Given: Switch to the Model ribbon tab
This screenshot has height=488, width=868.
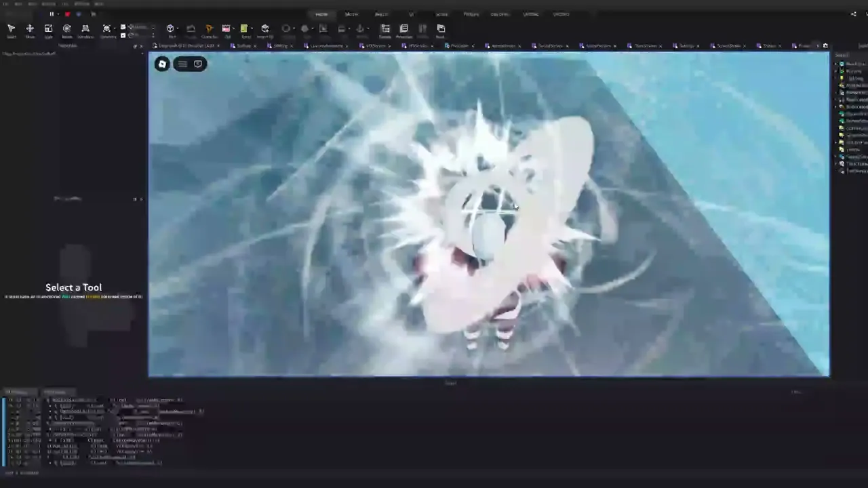Looking at the screenshot, I should [x=351, y=14].
